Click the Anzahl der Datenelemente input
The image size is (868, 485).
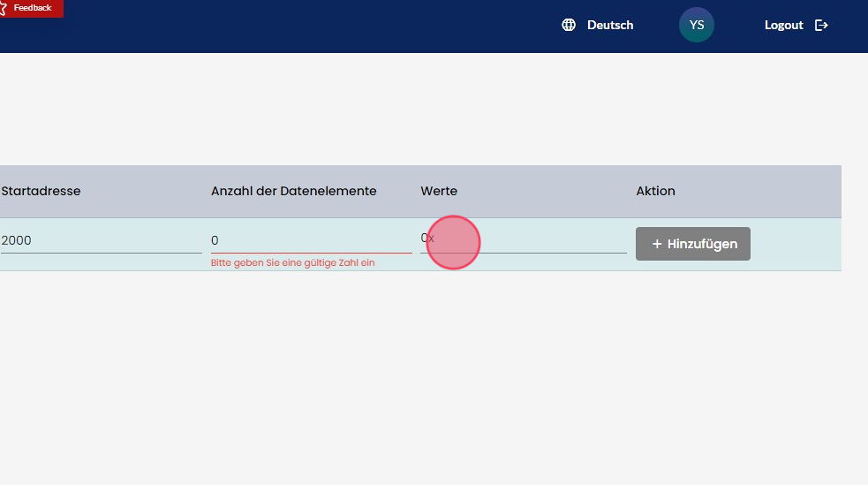click(x=311, y=240)
